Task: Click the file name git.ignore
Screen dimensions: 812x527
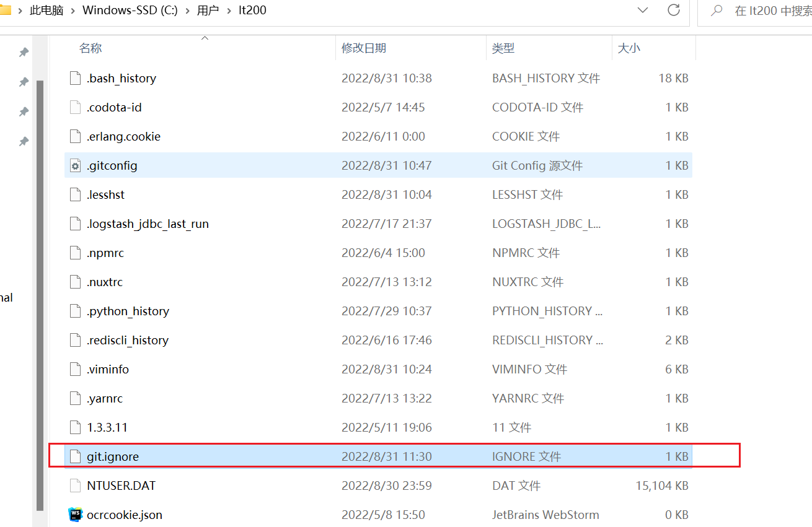Action: [x=113, y=457]
